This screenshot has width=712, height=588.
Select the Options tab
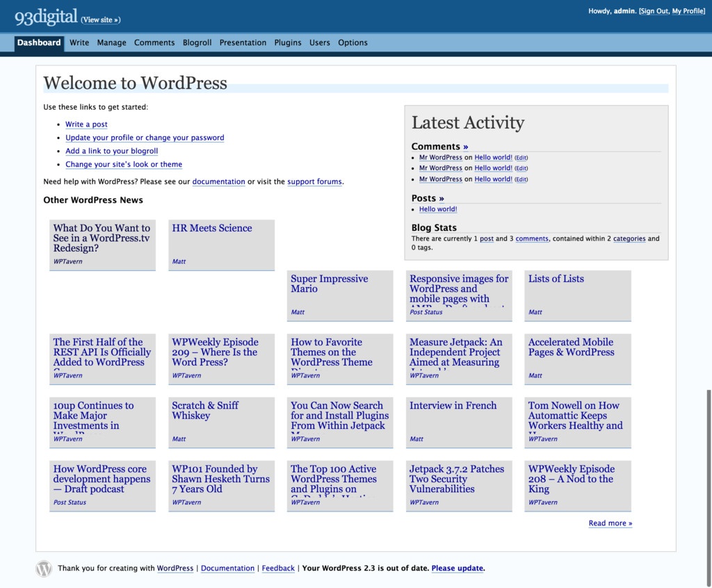pyautogui.click(x=353, y=42)
